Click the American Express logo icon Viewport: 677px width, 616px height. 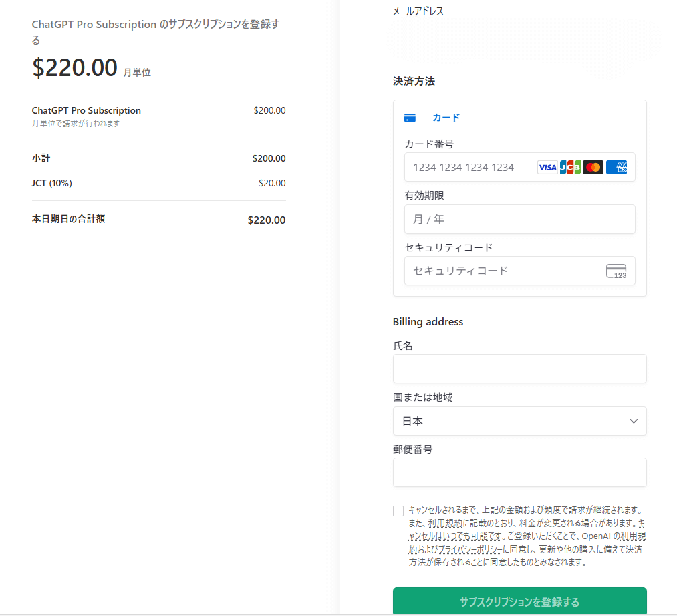[616, 168]
